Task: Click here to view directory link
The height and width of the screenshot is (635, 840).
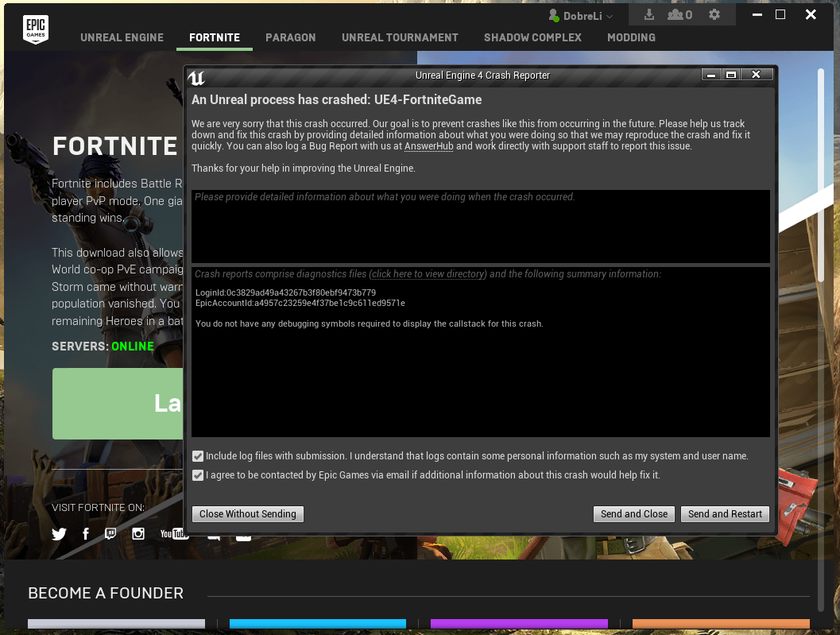Action: click(x=428, y=274)
